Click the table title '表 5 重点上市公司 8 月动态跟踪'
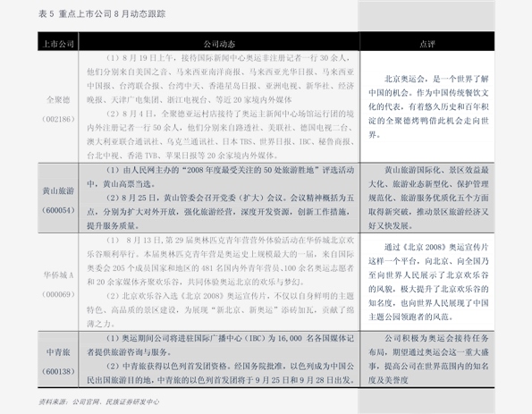The width and height of the screenshot is (532, 414). pyautogui.click(x=102, y=14)
